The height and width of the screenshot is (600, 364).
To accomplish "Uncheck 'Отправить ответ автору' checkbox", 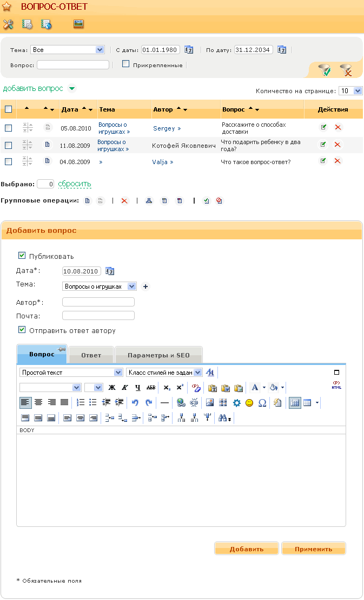I will pos(22,330).
